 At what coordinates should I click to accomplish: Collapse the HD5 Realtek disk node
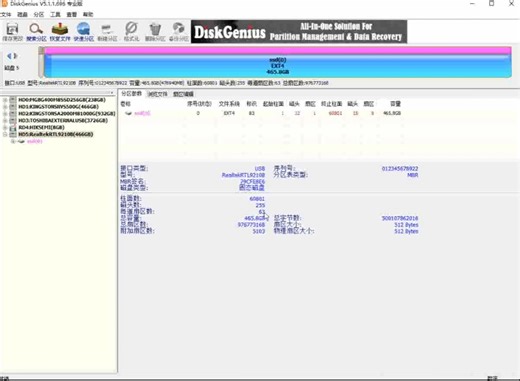pyautogui.click(x=5, y=134)
